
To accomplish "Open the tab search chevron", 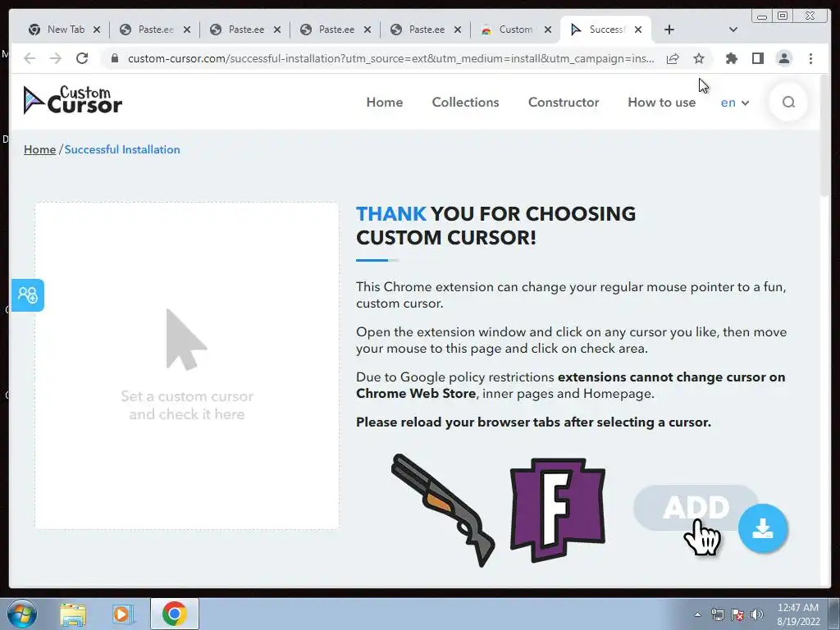I will click(x=733, y=30).
